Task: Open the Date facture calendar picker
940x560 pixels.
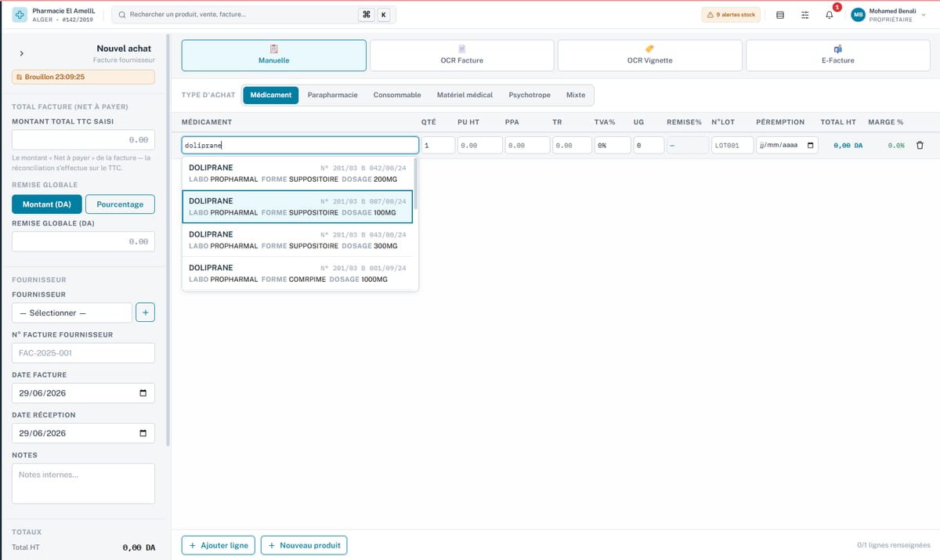Action: (143, 393)
